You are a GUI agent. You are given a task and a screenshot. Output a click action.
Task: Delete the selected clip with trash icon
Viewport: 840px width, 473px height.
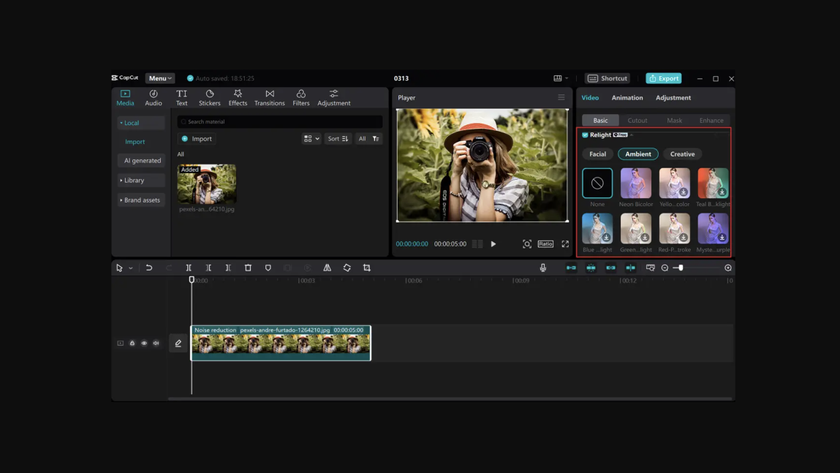pyautogui.click(x=248, y=268)
